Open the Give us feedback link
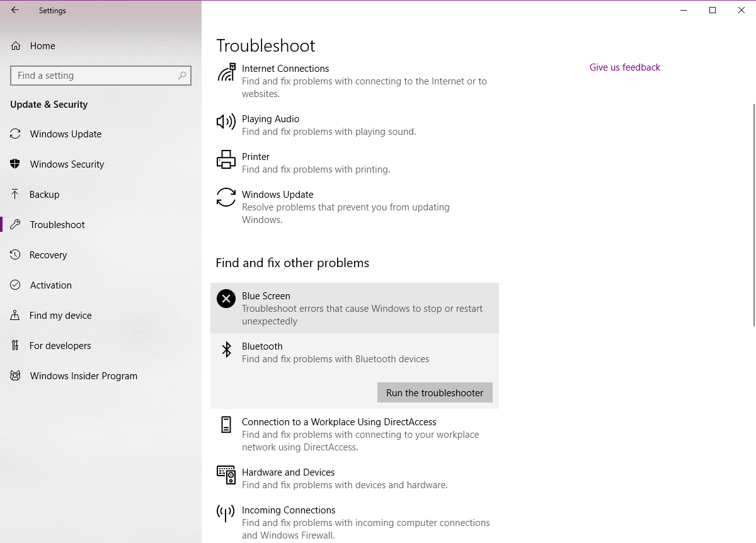This screenshot has width=756, height=543. click(625, 67)
